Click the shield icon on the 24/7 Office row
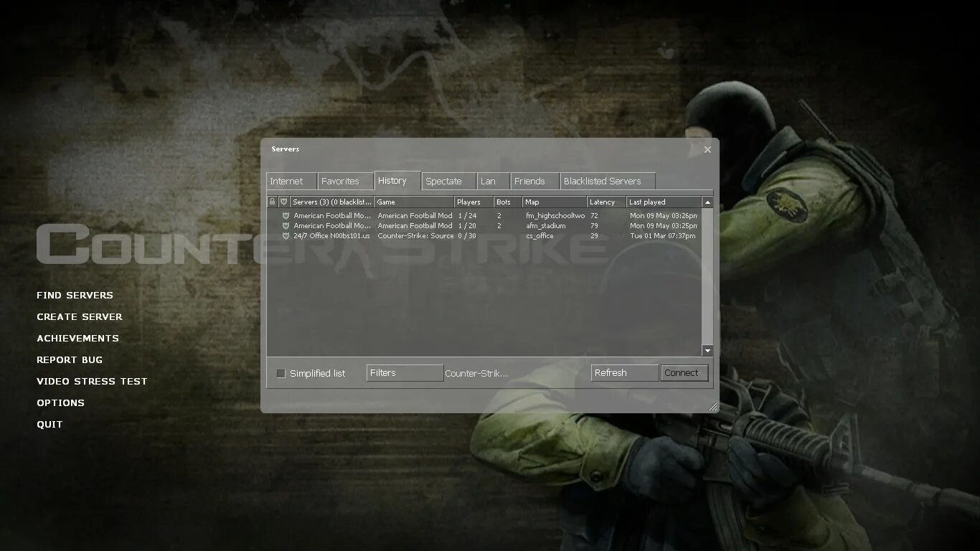The image size is (980, 551). [286, 235]
